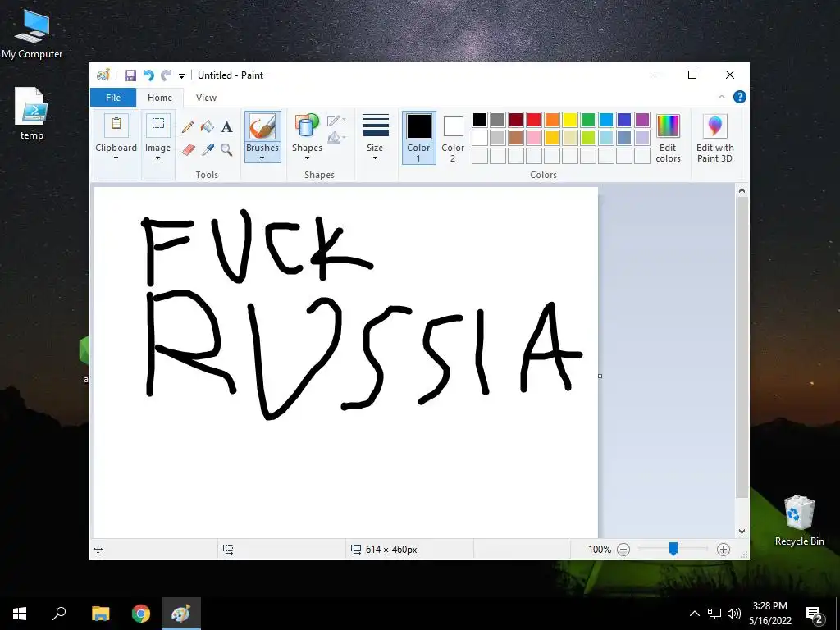Image resolution: width=840 pixels, height=630 pixels.
Task: Click the 100% zoom level text
Action: [x=600, y=549]
